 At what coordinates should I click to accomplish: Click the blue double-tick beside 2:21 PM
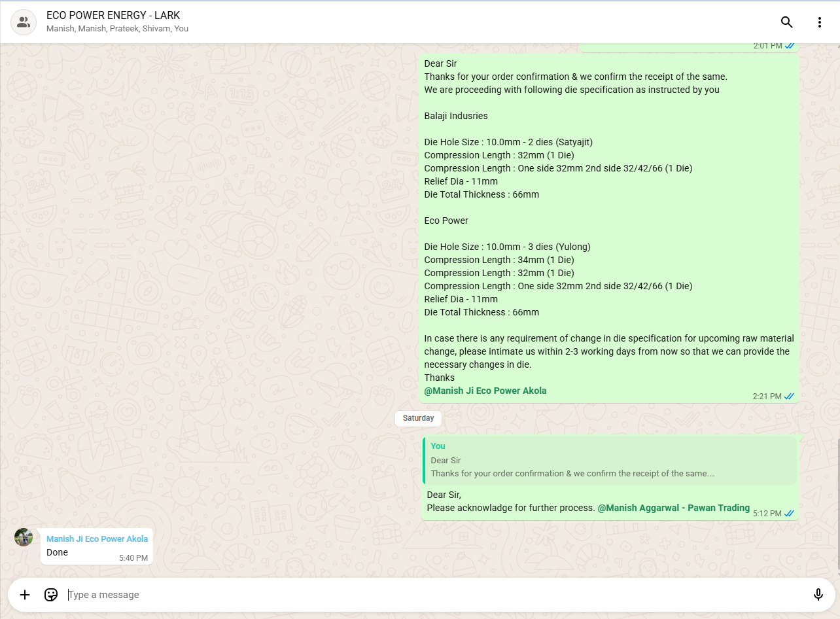tap(790, 397)
